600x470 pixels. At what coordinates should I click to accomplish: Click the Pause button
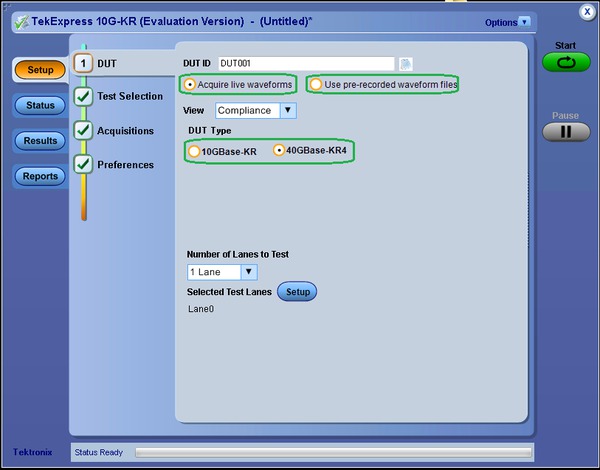566,132
